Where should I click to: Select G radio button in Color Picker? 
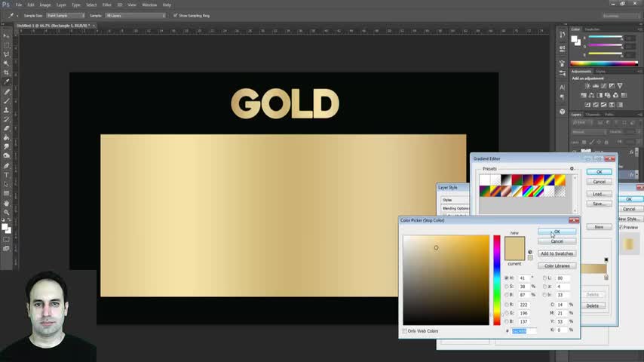click(507, 313)
